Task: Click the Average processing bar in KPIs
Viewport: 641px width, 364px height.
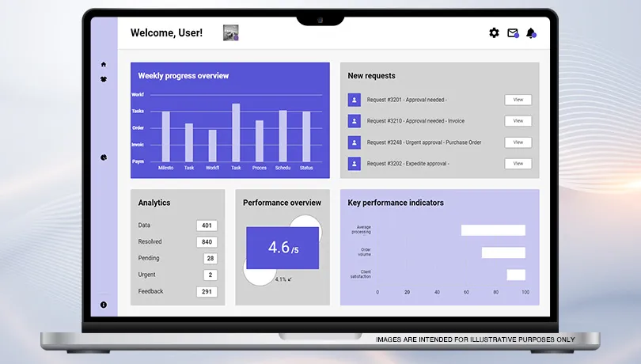Action: pos(493,230)
